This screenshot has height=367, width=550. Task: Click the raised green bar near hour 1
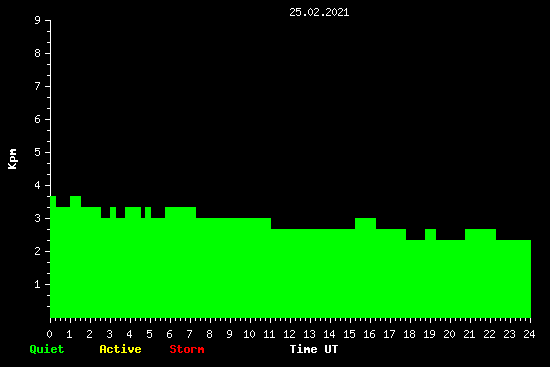point(75,201)
